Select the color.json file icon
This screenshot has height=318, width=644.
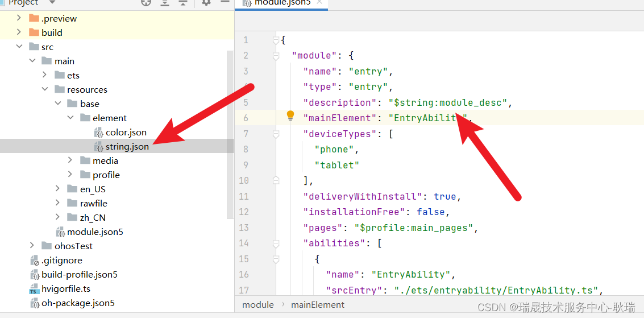click(x=98, y=133)
